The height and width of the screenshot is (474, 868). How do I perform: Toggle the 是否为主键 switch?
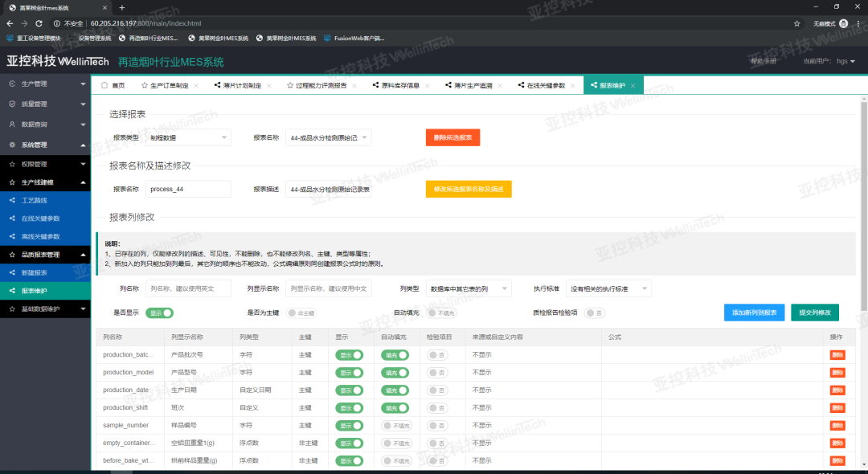pyautogui.click(x=302, y=313)
